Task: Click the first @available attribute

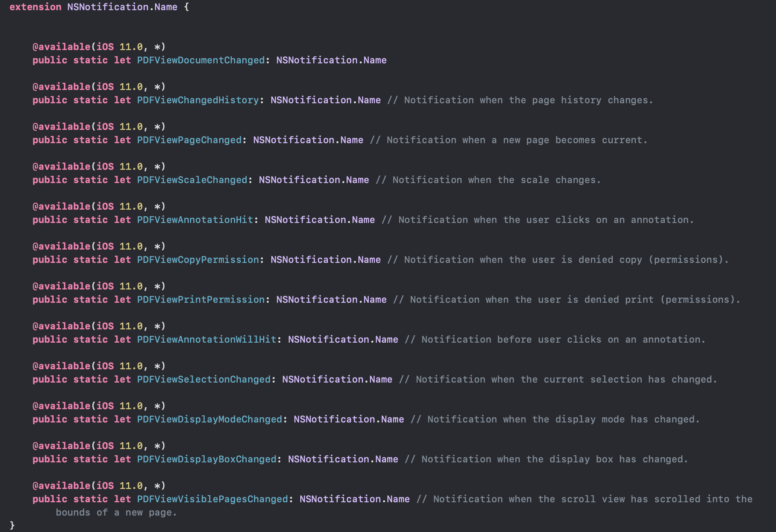Action: [61, 47]
